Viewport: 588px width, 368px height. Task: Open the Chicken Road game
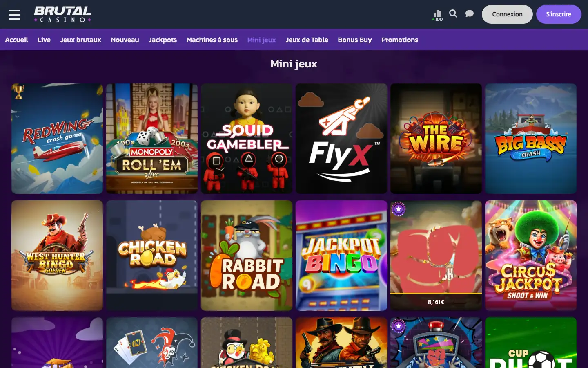(152, 256)
